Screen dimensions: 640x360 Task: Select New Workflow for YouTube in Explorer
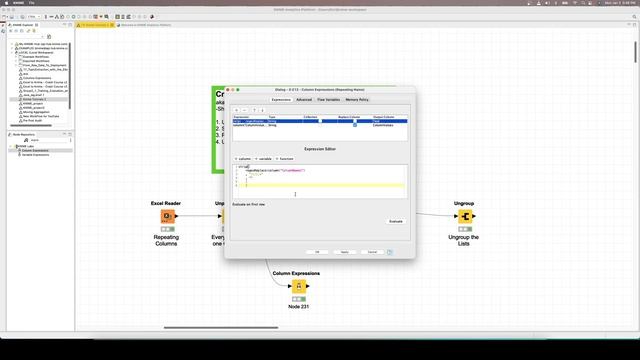(41, 116)
